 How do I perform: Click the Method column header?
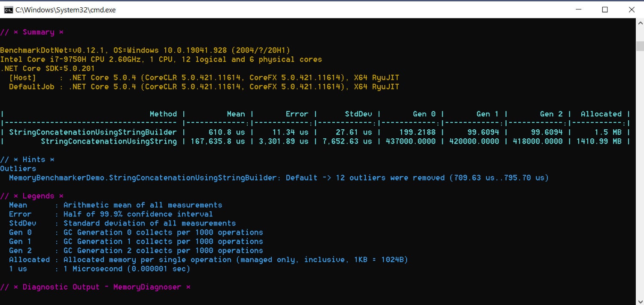(163, 114)
